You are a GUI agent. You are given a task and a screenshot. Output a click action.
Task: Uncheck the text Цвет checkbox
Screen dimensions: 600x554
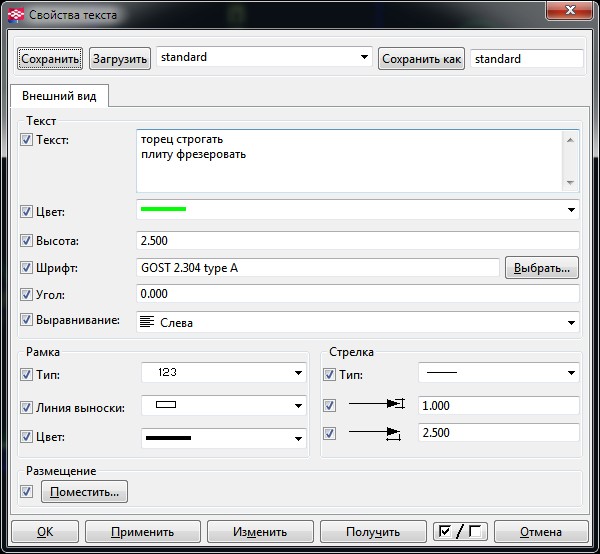pyautogui.click(x=26, y=211)
